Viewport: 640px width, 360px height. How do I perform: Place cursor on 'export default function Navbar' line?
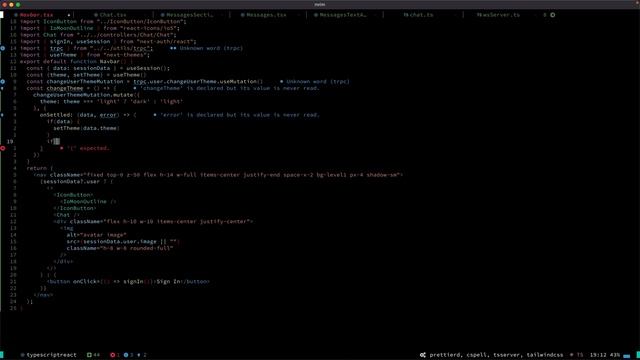[76, 62]
